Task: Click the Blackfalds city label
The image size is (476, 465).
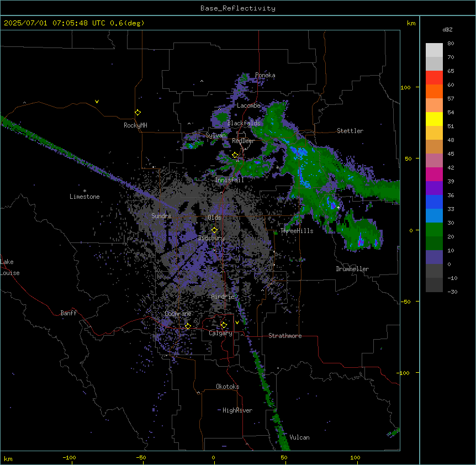Action: [x=244, y=123]
